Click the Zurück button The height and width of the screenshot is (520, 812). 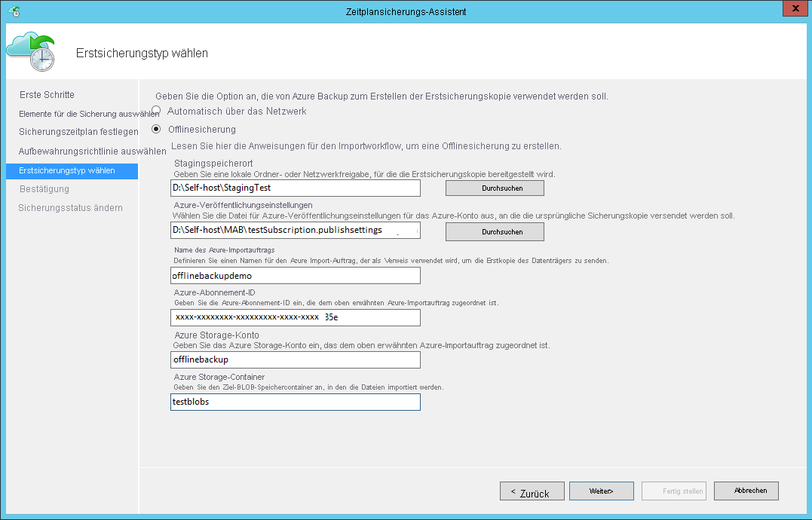coord(531,491)
